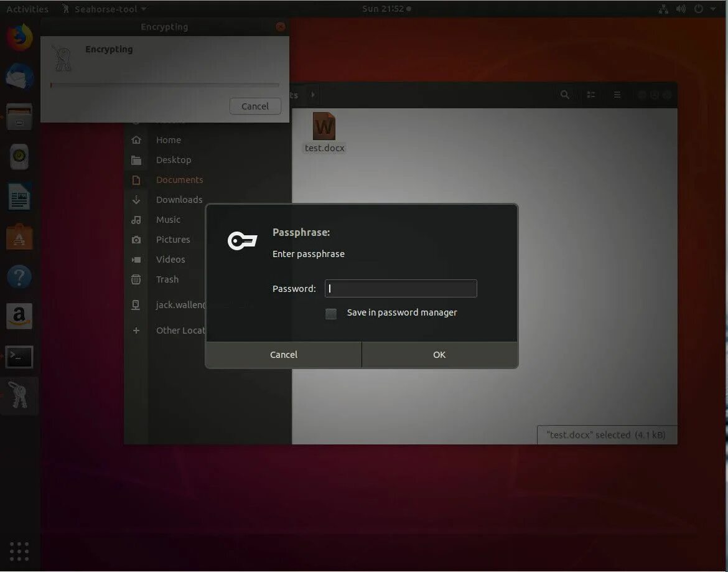This screenshot has width=728, height=572.
Task: Open the Activities overview
Action: (27, 9)
